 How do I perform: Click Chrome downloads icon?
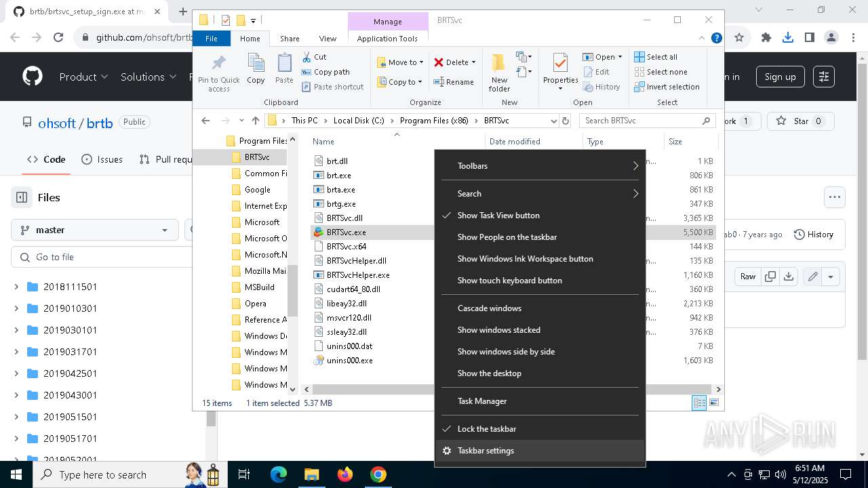click(x=788, y=38)
